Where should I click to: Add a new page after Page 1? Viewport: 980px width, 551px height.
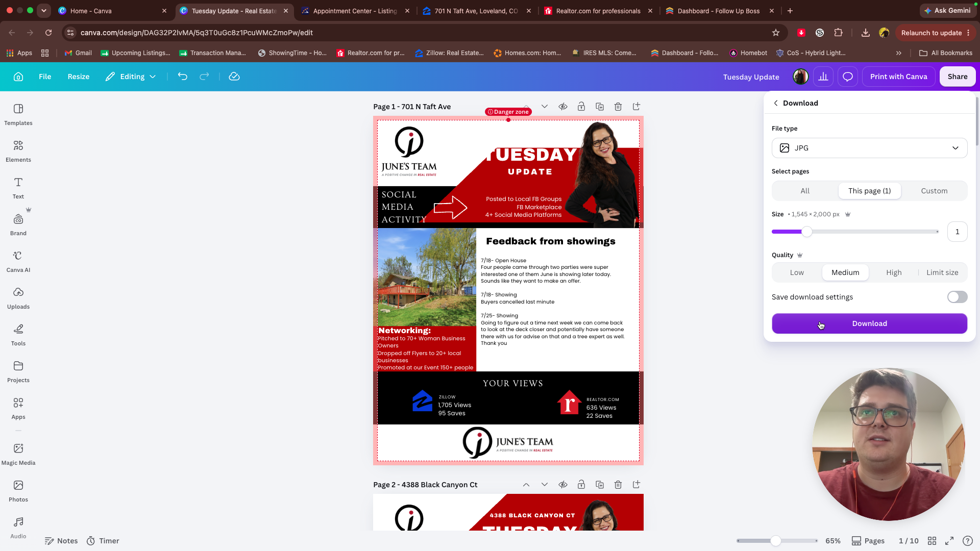(636, 107)
